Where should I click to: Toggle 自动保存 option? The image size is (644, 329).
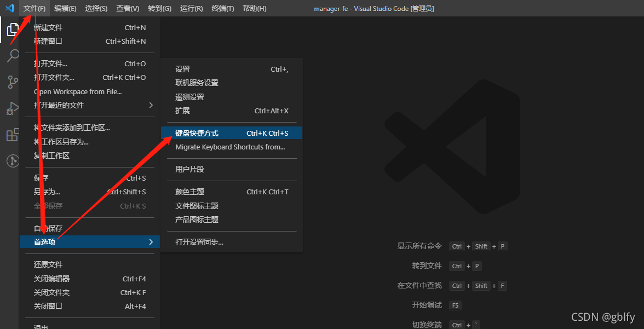click(90, 228)
